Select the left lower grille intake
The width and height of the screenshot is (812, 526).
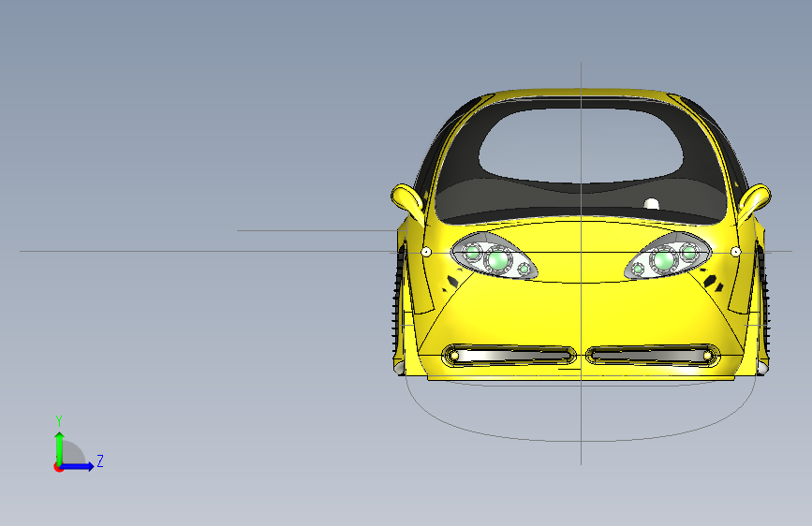[x=509, y=355]
